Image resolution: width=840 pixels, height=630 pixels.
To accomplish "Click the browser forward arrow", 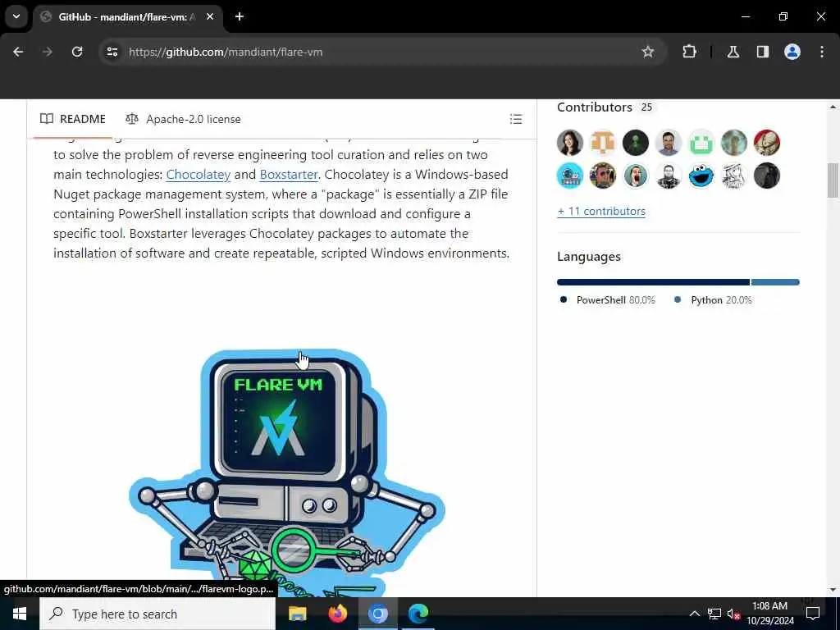I will pos(47,52).
